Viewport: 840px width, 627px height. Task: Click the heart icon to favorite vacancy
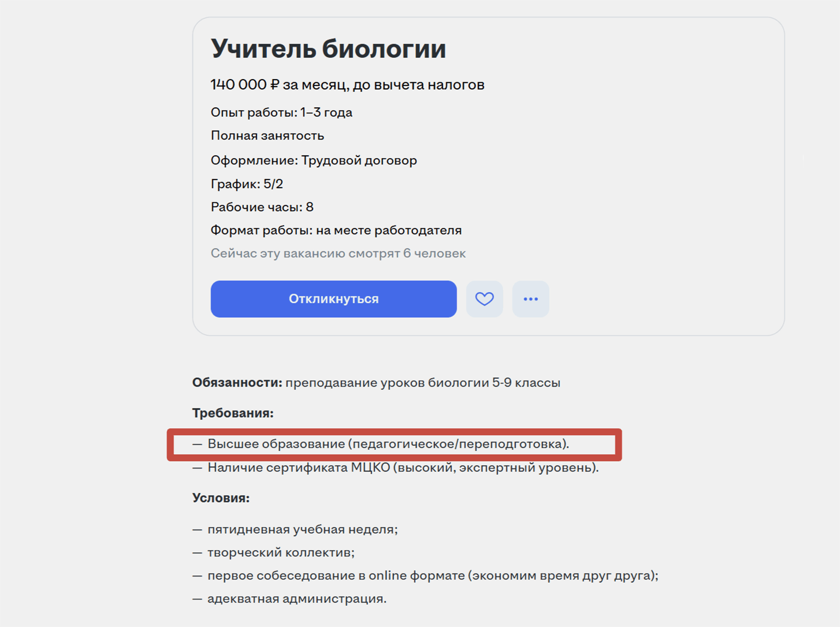pos(484,299)
